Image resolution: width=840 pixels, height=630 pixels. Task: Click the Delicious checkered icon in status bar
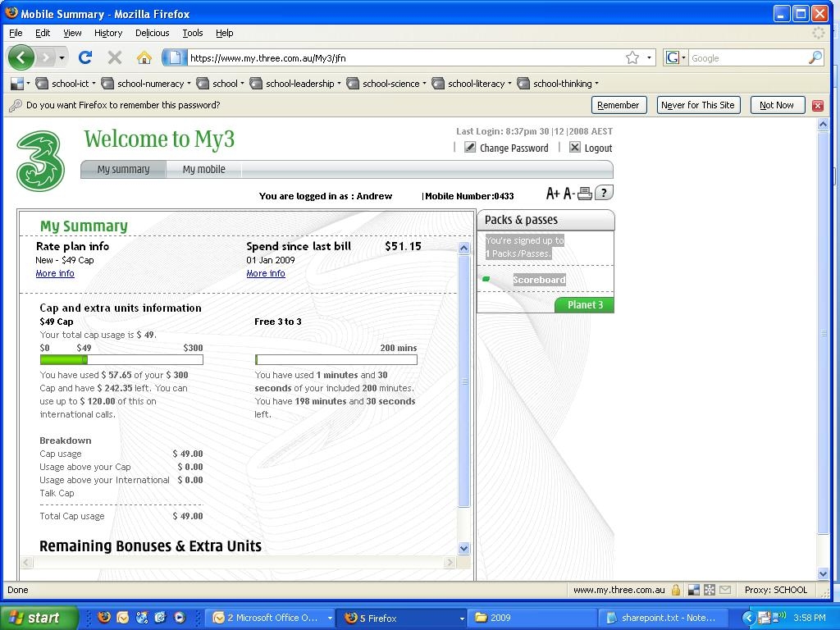(694, 590)
